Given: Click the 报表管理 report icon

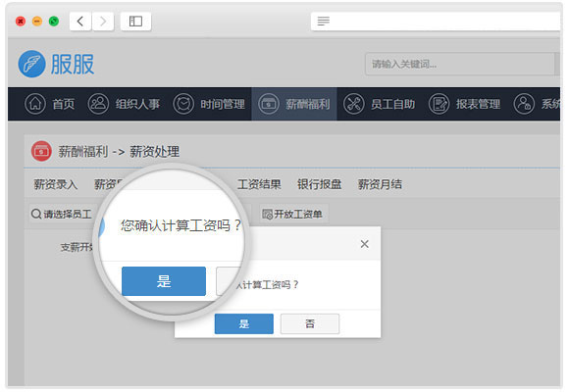Looking at the screenshot, I should pos(440,104).
